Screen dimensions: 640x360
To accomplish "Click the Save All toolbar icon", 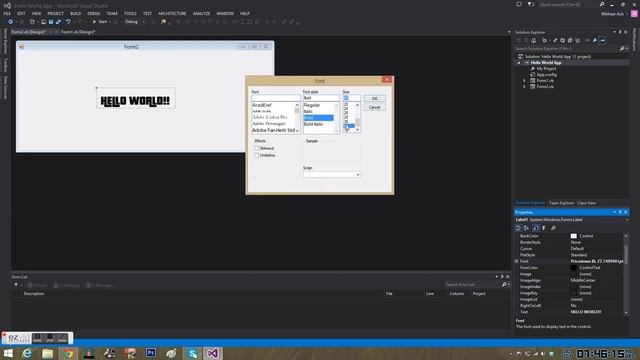I will click(58, 22).
